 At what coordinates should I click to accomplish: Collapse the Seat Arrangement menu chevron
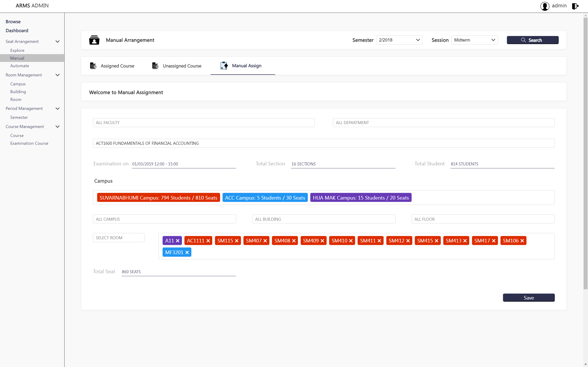(58, 42)
